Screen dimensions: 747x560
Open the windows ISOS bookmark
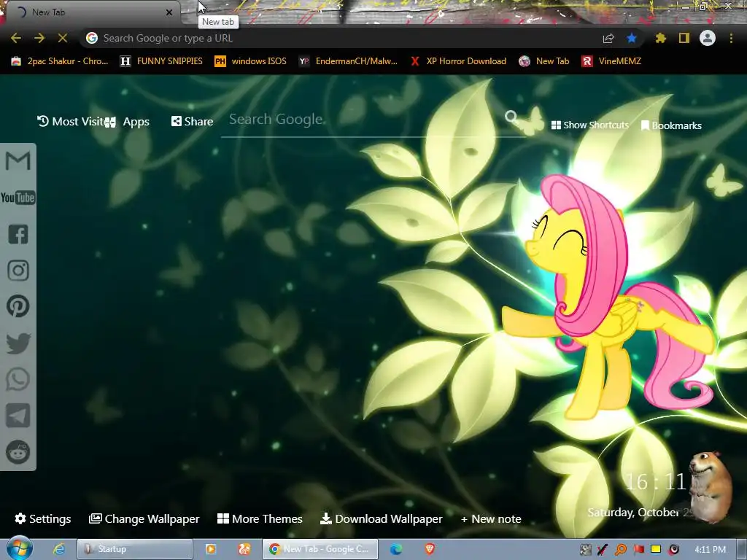tap(251, 61)
